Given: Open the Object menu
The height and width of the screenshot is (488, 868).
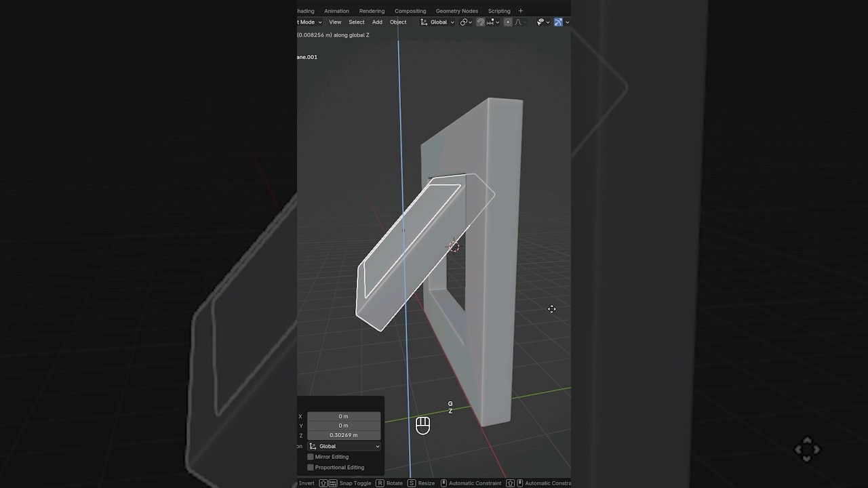Looking at the screenshot, I should coord(398,22).
